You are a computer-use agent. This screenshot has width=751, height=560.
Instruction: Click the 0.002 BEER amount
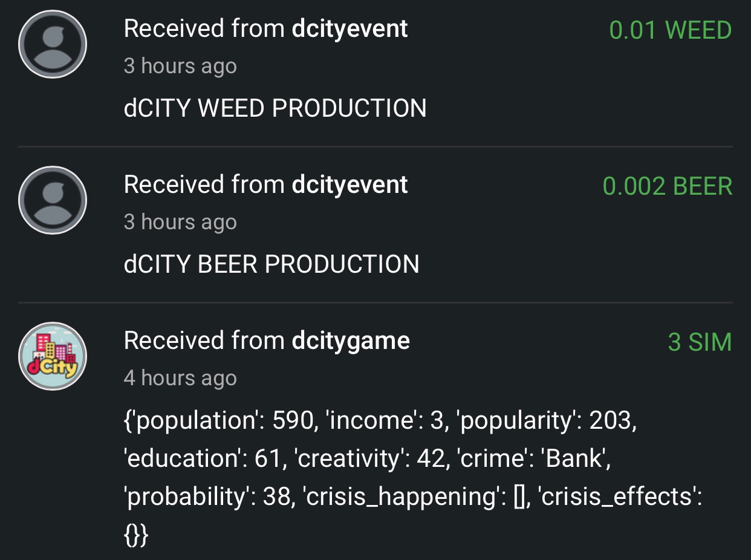point(667,186)
